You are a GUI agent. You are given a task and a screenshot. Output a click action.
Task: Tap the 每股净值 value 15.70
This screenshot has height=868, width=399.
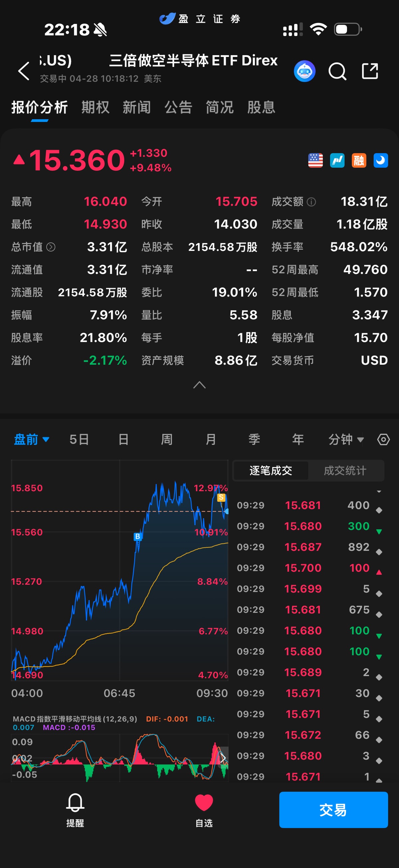pos(371,337)
